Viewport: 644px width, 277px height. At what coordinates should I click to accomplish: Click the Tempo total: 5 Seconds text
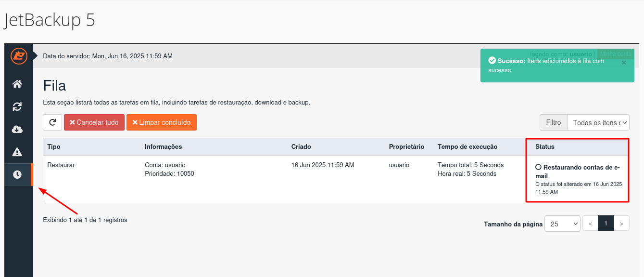(471, 165)
